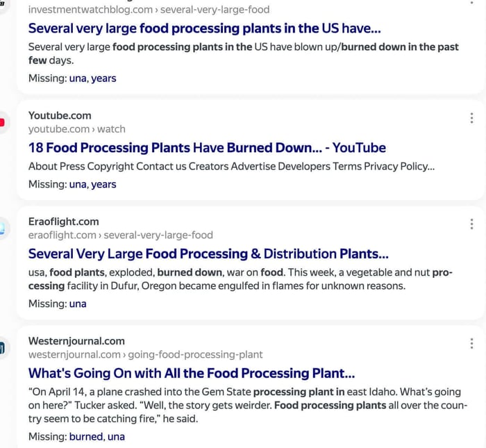This screenshot has width=486, height=448.
Task: Open the three-dot menu for the Eraoflight result
Action: click(x=471, y=224)
